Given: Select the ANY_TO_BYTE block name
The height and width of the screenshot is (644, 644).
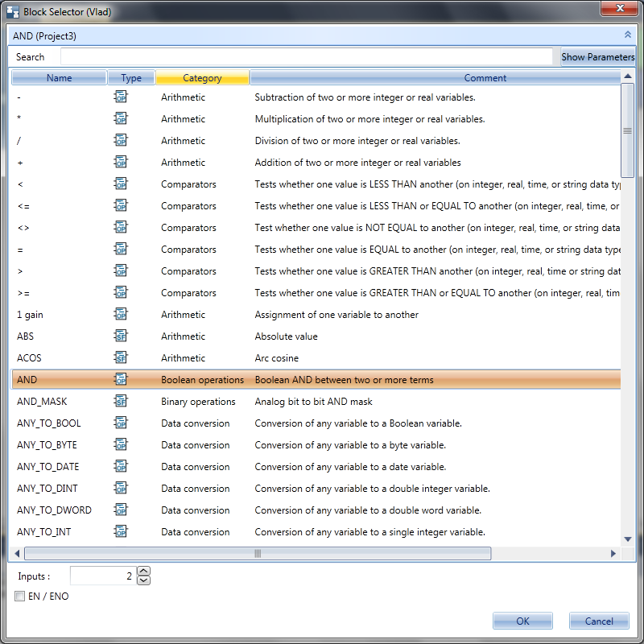Looking at the screenshot, I should (47, 445).
